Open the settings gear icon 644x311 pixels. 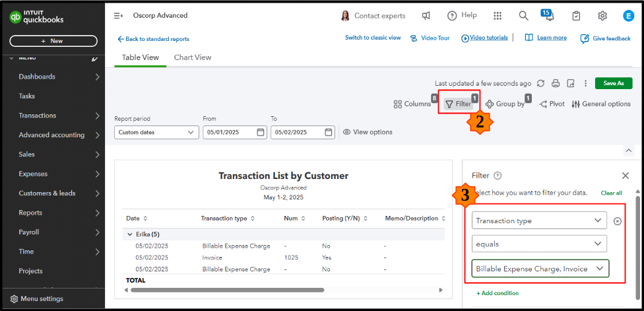pos(602,16)
